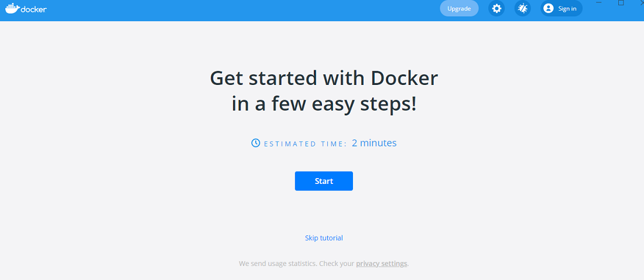Click the Docker whale logo
Viewport: 644px width, 280px height.
pyautogui.click(x=12, y=8)
